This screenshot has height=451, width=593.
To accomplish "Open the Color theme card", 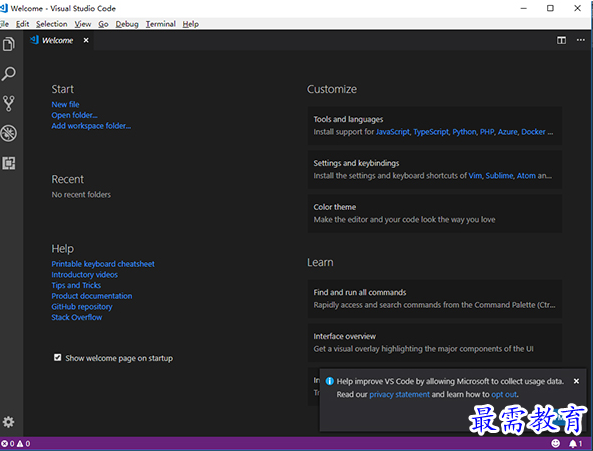I will (435, 213).
